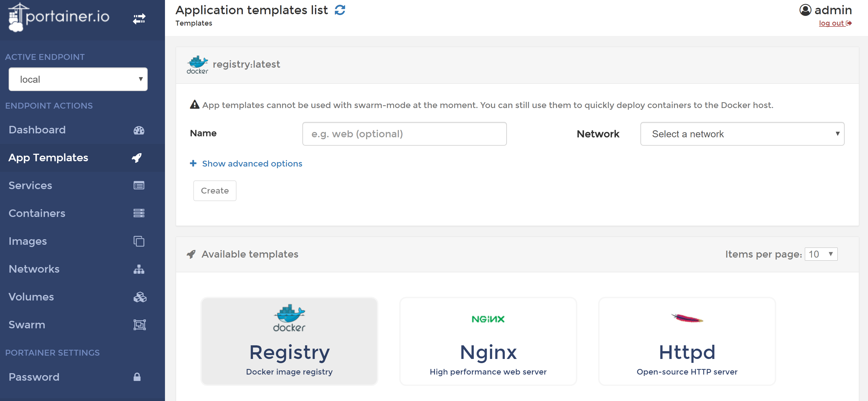Click the Dashboard gauge icon
This screenshot has width=868, height=401.
(x=139, y=130)
